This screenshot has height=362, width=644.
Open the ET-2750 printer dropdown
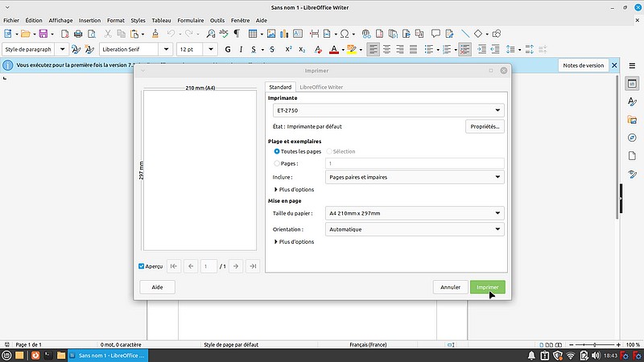(389, 110)
